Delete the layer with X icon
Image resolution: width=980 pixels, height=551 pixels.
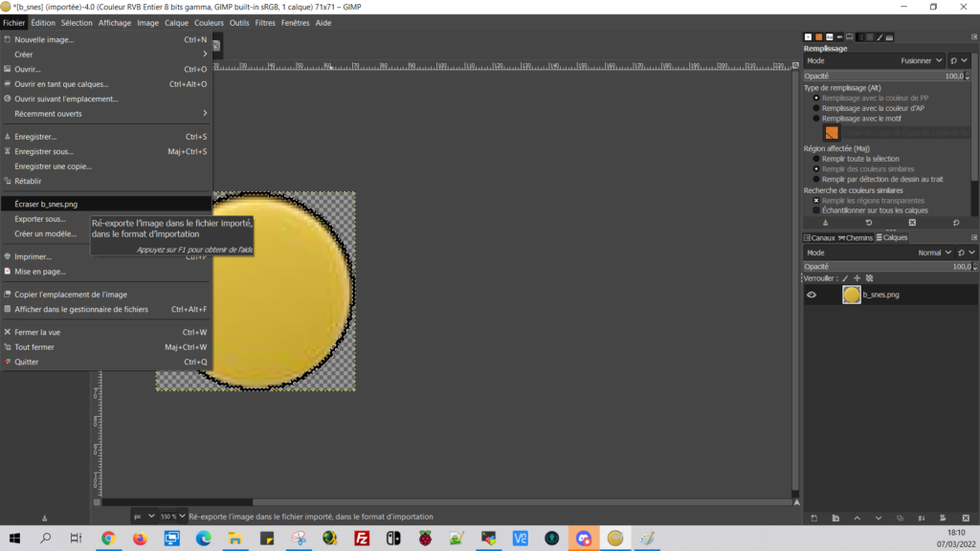(966, 518)
